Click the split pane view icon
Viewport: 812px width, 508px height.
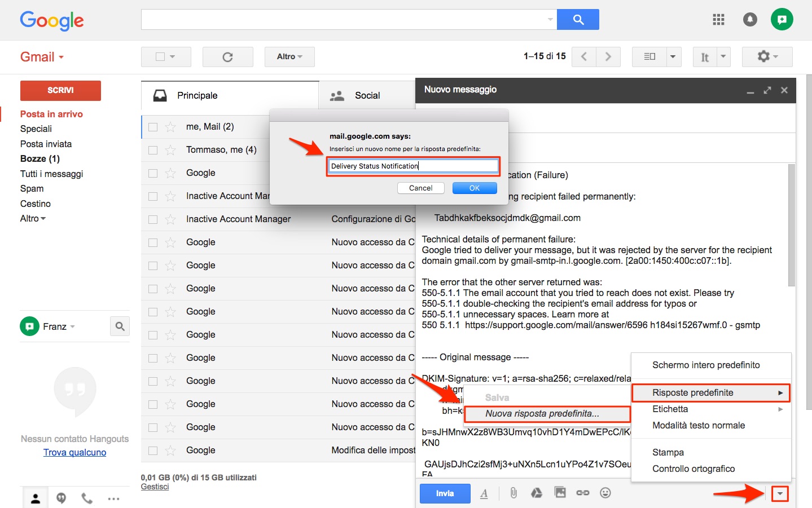point(649,57)
